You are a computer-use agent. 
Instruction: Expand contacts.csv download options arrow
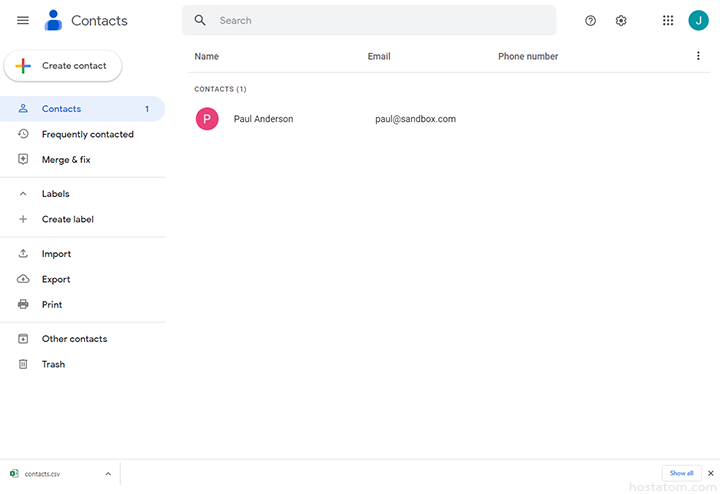pos(108,473)
